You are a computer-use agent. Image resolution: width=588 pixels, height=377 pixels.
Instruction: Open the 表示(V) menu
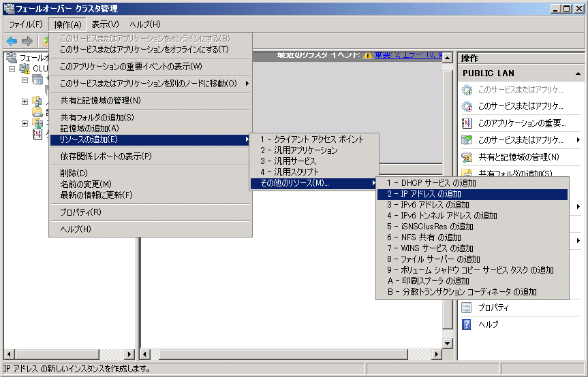[x=105, y=24]
